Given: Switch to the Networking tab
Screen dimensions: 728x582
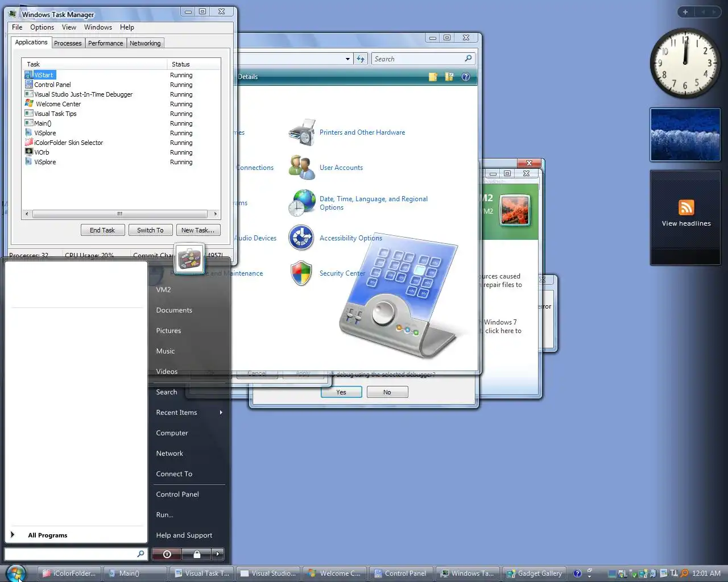Looking at the screenshot, I should (145, 43).
